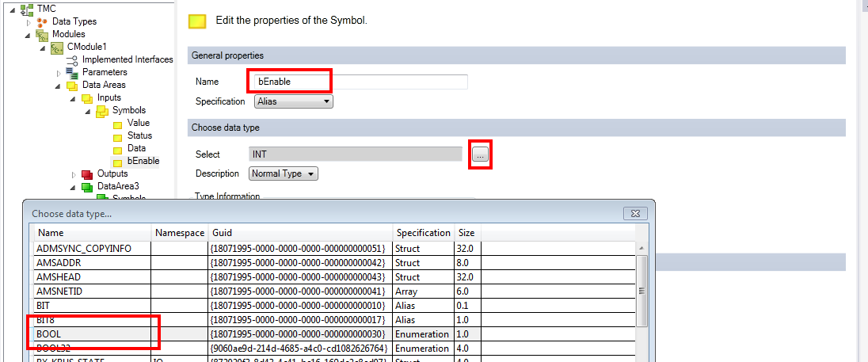
Task: Expand the Parameters node
Action: click(x=59, y=73)
